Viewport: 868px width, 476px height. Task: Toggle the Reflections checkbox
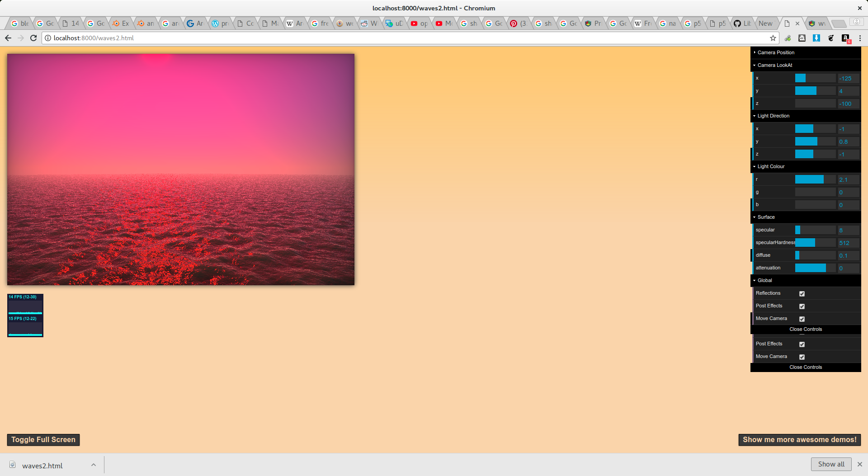[x=802, y=293]
